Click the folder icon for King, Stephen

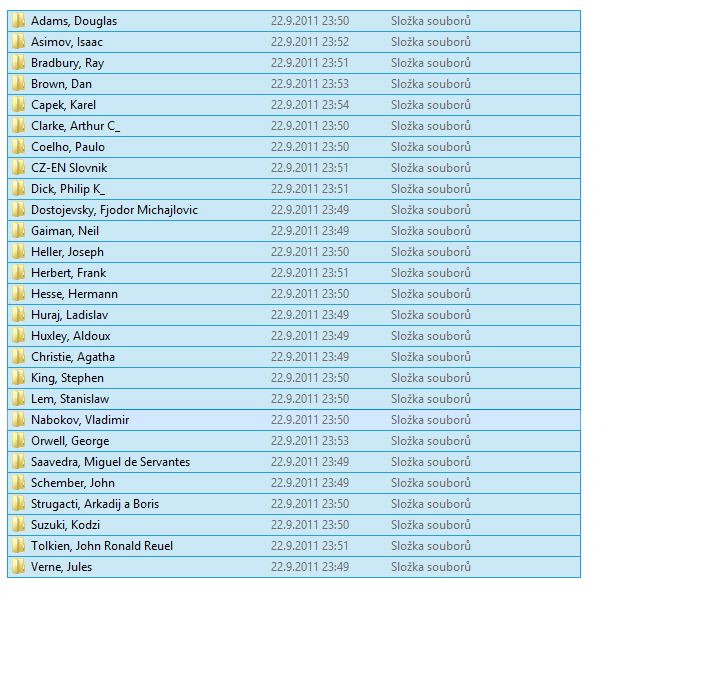coord(18,378)
